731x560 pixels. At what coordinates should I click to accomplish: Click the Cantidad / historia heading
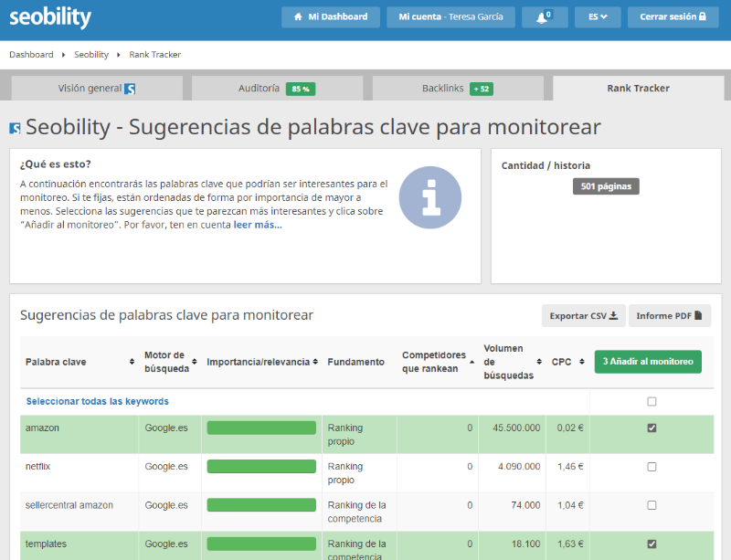click(x=546, y=165)
